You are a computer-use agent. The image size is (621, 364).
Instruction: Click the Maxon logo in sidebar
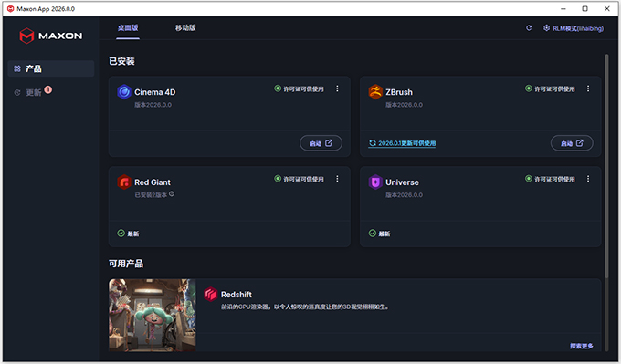(x=51, y=36)
